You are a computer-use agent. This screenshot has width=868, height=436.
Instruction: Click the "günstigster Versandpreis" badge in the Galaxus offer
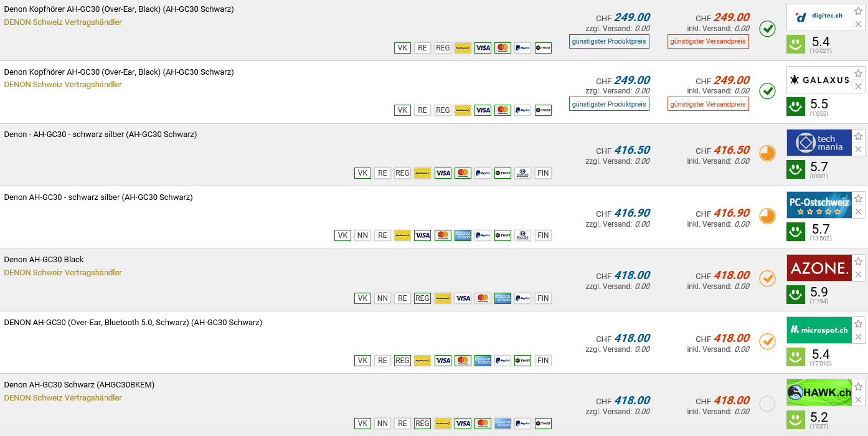[x=708, y=104]
